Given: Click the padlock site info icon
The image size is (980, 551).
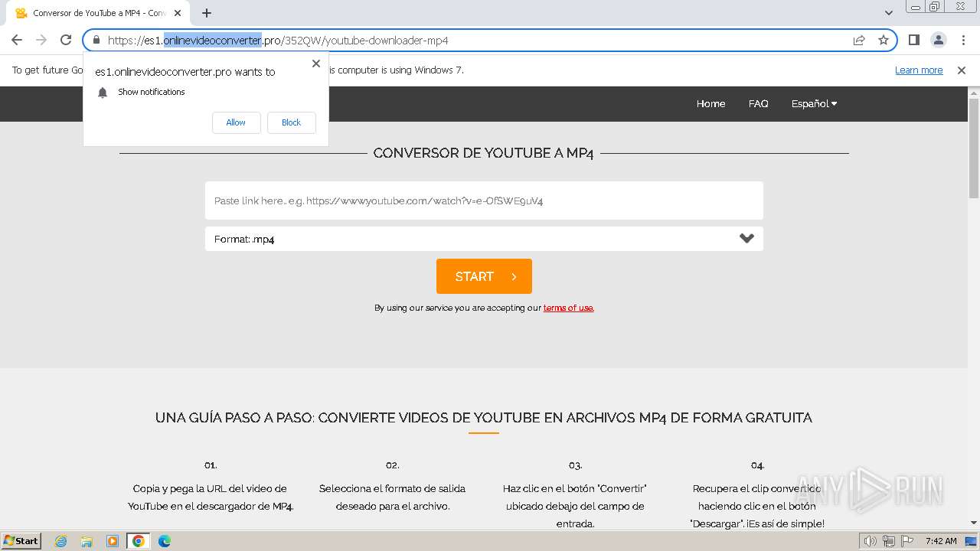Looking at the screenshot, I should [96, 40].
